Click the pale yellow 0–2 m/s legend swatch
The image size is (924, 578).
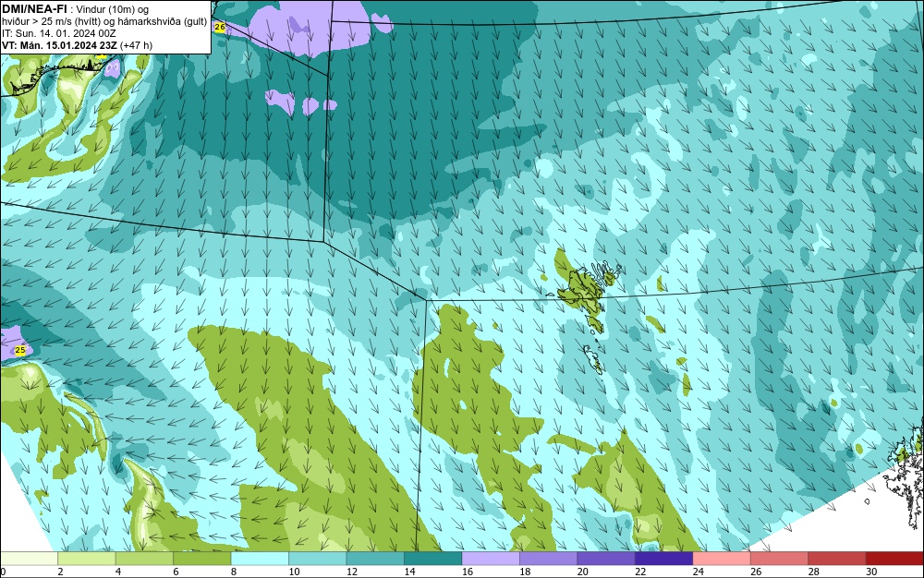[29, 559]
